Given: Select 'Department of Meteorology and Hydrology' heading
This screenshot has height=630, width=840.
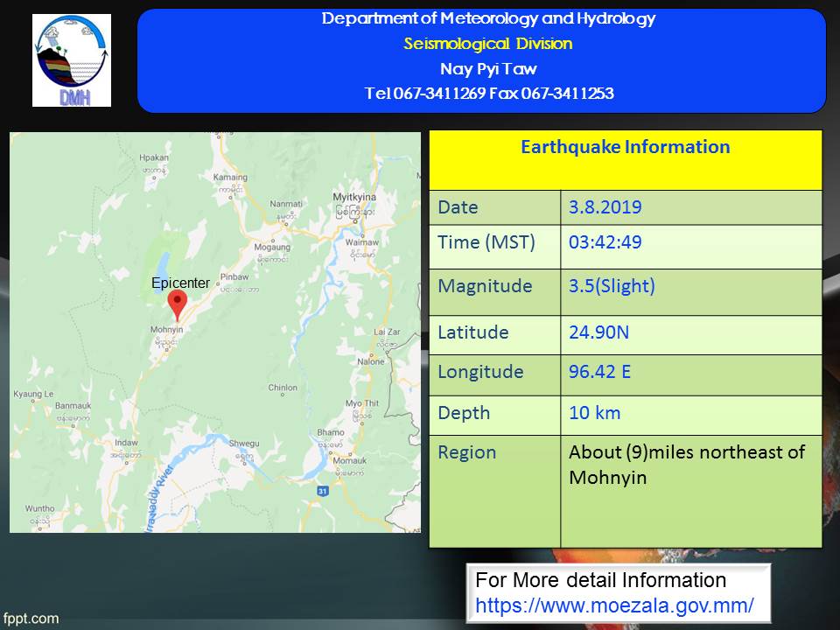Looking at the screenshot, I should click(488, 18).
